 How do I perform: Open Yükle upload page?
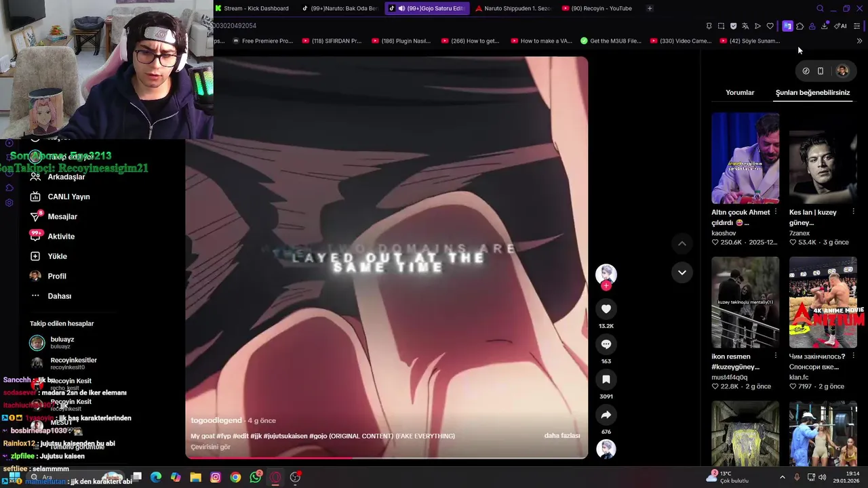coord(48,256)
